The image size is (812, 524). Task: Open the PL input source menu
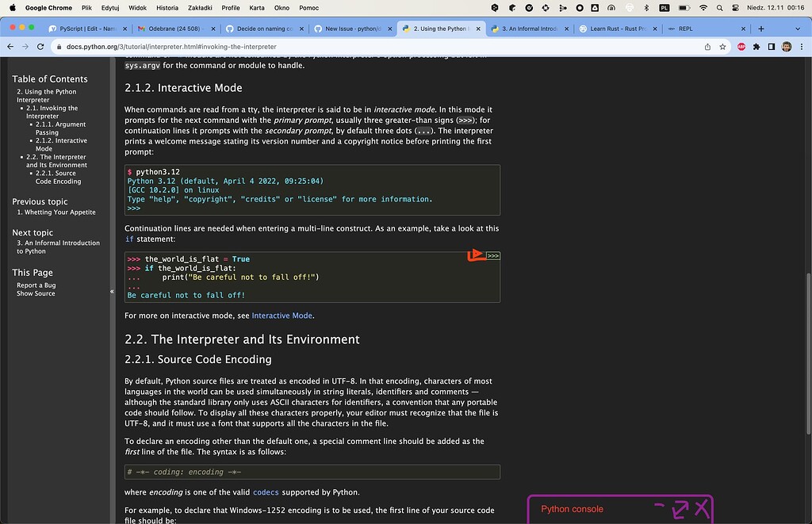(665, 7)
